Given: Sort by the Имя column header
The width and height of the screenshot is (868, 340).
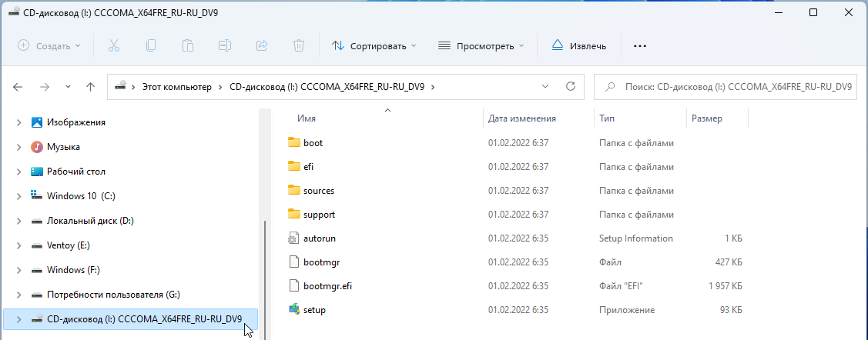Looking at the screenshot, I should (x=306, y=118).
